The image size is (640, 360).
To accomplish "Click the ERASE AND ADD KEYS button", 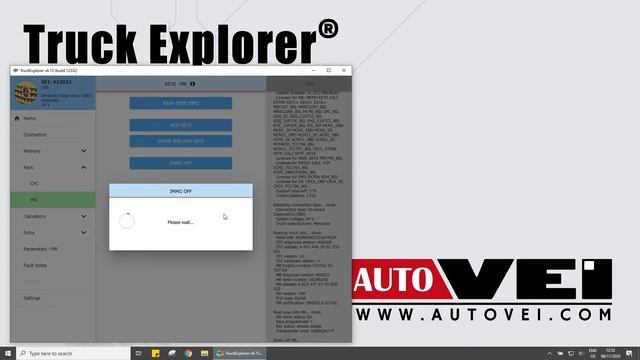I will (x=181, y=141).
